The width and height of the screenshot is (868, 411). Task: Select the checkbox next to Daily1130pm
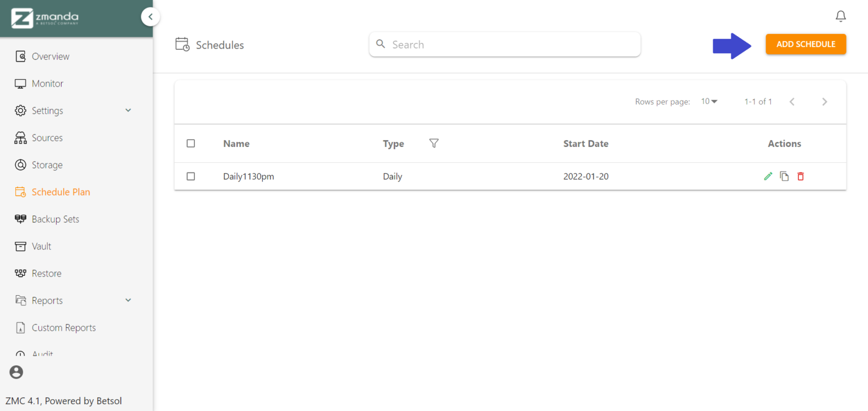(190, 176)
